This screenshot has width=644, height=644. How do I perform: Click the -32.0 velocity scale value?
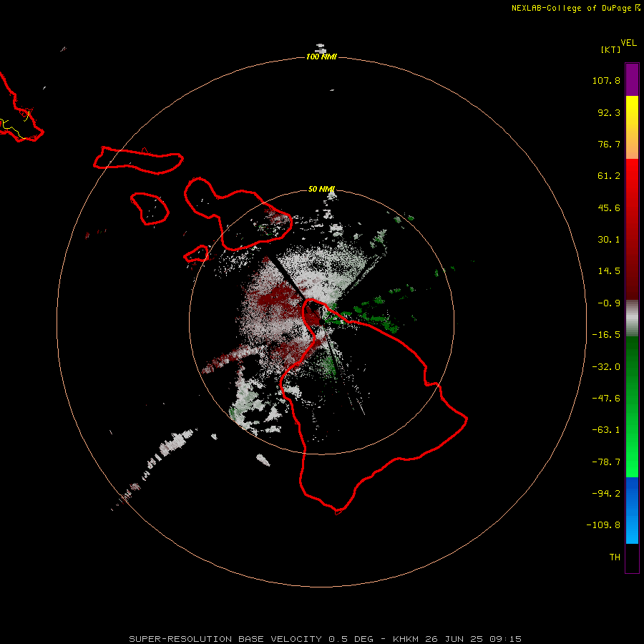(606, 367)
